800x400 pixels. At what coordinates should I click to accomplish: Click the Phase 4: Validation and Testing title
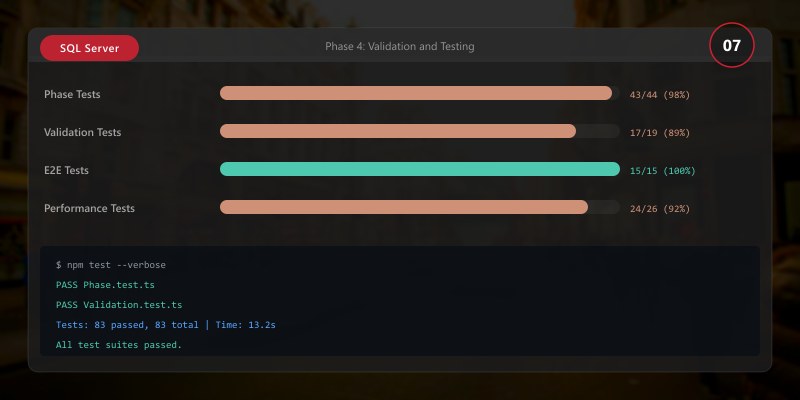click(x=399, y=46)
